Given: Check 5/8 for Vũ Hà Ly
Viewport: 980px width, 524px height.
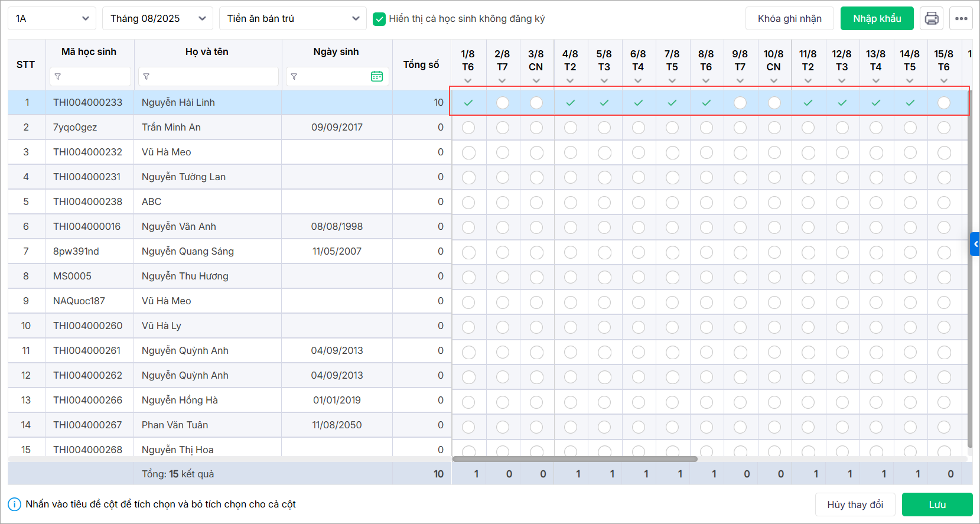Looking at the screenshot, I should (604, 326).
